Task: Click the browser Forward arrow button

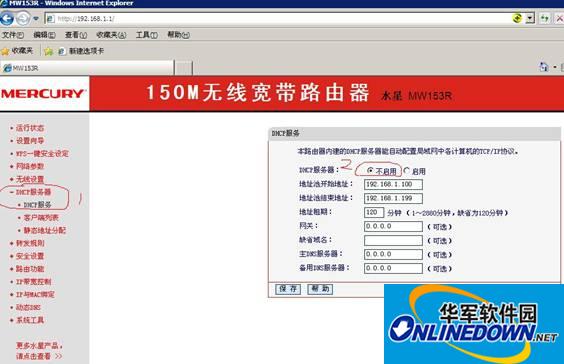Action: [x=23, y=19]
